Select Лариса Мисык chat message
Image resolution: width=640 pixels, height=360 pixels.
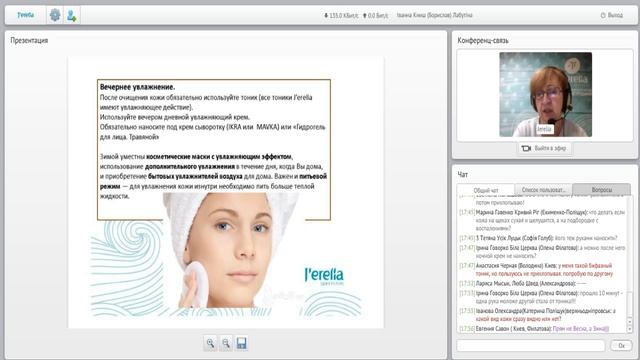(x=542, y=283)
